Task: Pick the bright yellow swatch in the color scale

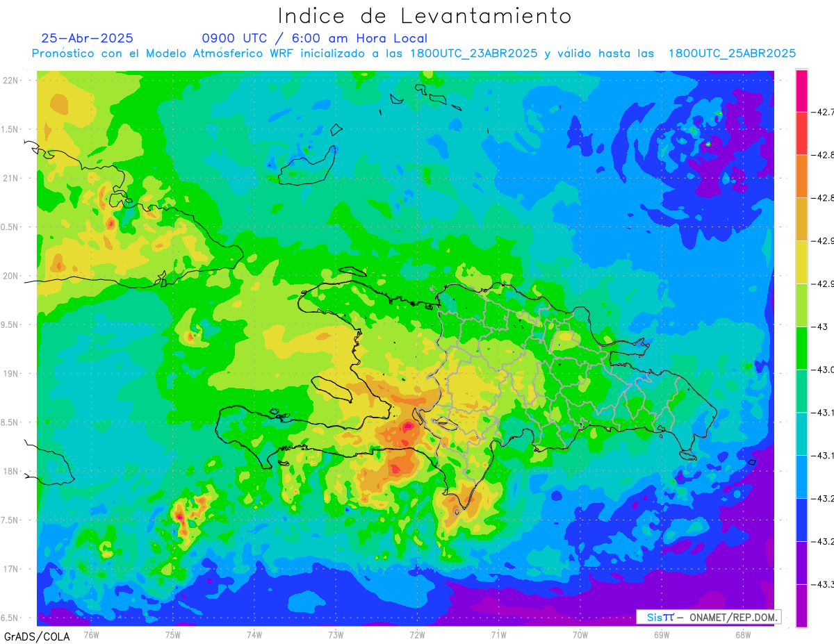Action: (801, 262)
